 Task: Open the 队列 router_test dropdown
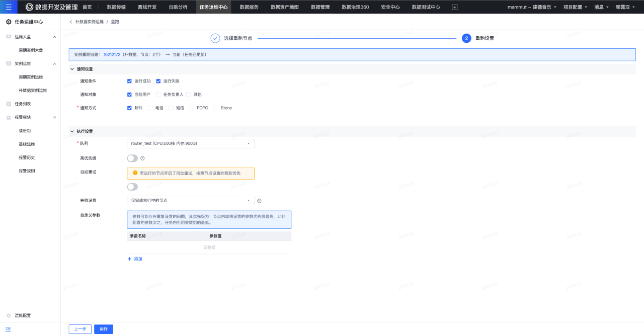click(191, 143)
